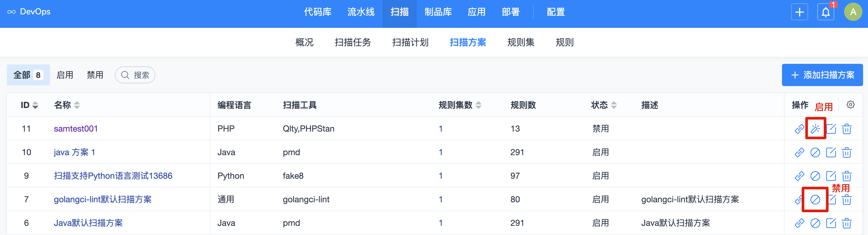Delete the samtest001 scan scheme

[x=846, y=129]
